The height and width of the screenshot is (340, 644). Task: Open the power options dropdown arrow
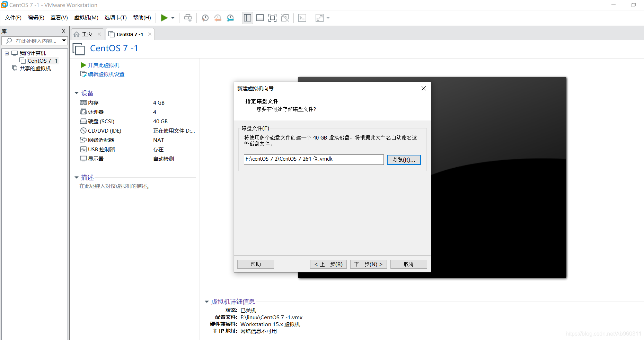click(x=173, y=18)
